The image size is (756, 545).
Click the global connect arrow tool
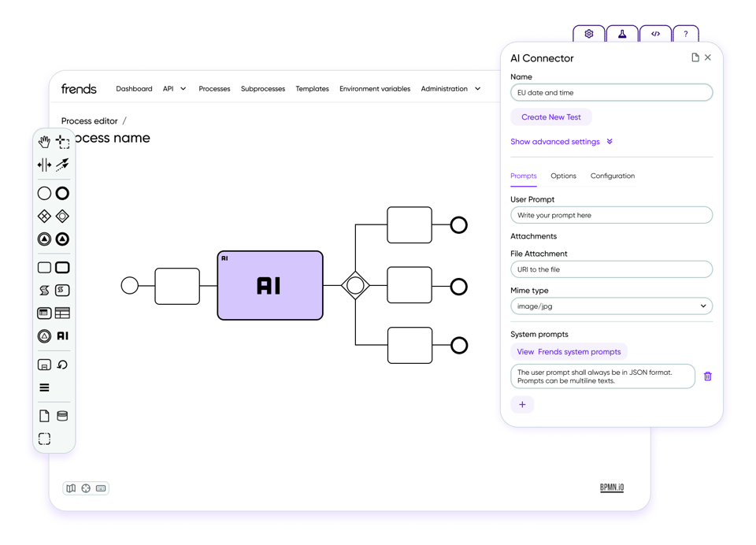62,165
